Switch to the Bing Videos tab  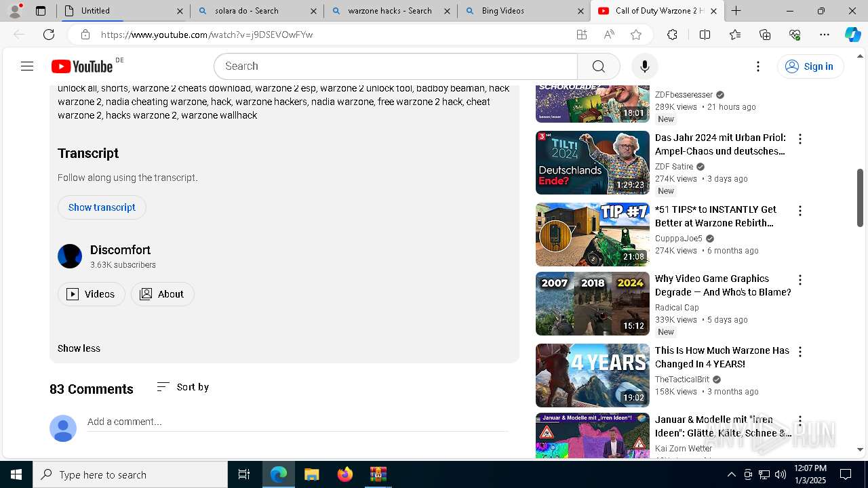[524, 11]
